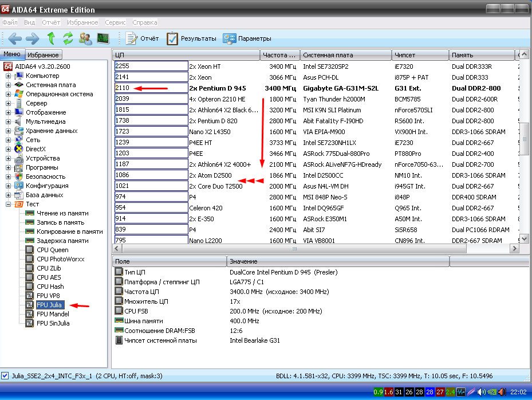This screenshot has height=400, width=532.
Task: Select the CPU PhotoWorxx benchmark
Action: (56, 259)
